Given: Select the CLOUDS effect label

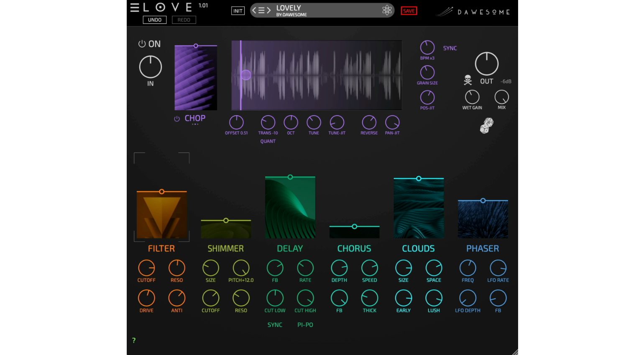Looking at the screenshot, I should coord(418,248).
